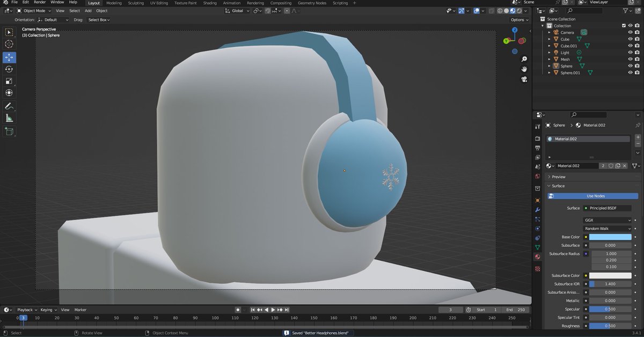Duplicate Material.002 with new material icon
Viewport: 644px width, 337px height.
618,166
